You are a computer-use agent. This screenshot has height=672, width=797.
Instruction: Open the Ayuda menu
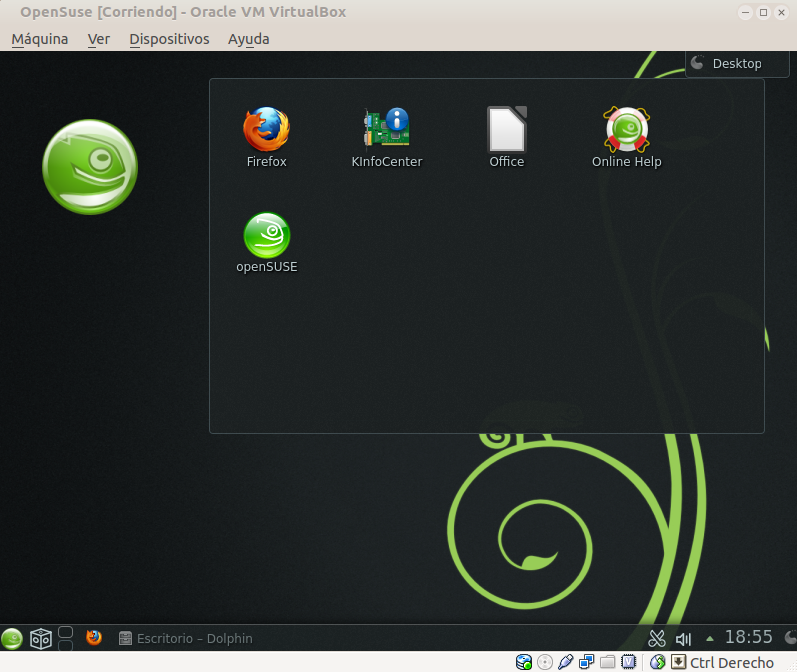[x=248, y=39]
